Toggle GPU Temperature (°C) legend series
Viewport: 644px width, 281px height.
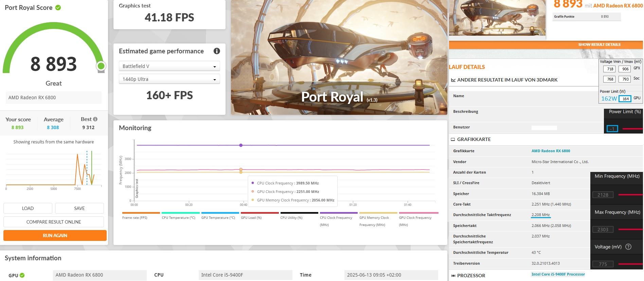point(220,215)
